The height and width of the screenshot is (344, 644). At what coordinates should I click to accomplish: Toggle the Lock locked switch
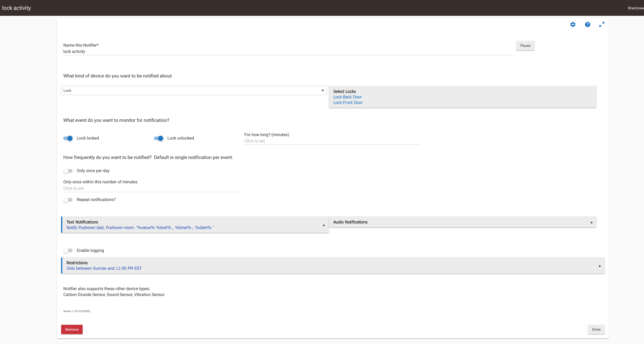pos(68,138)
